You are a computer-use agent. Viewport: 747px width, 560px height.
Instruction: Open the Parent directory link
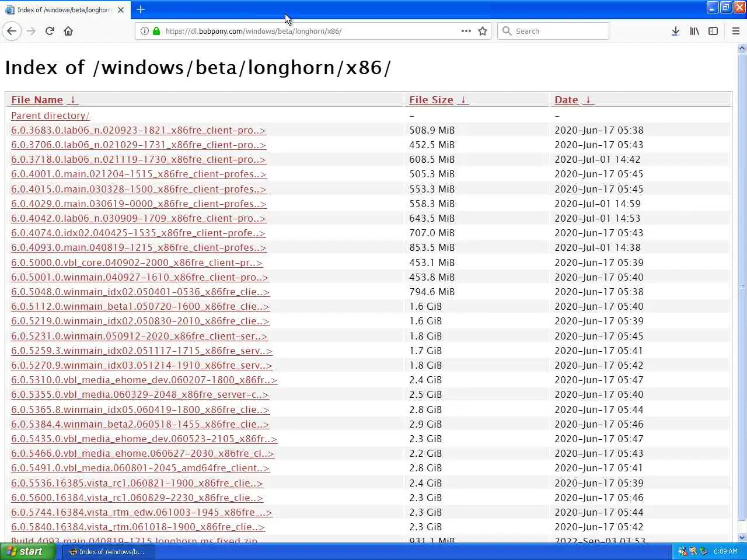coord(50,116)
